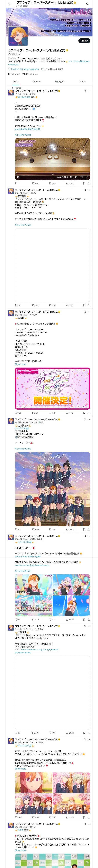Open the 開催決定 Wonderful Starlines image
The width and height of the screenshot is (98, 868).
click(52, 389)
